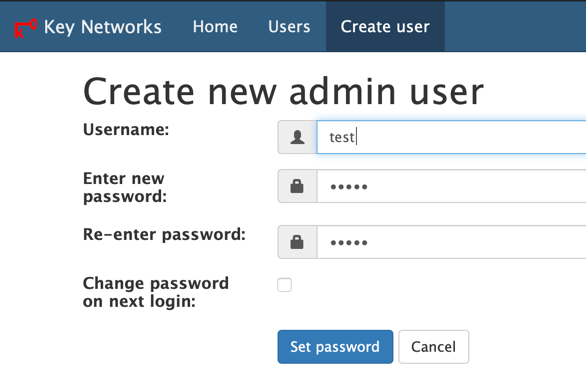Viewport: 586px width, 378px height.
Task: Click the Create new admin user heading
Action: [x=283, y=91]
